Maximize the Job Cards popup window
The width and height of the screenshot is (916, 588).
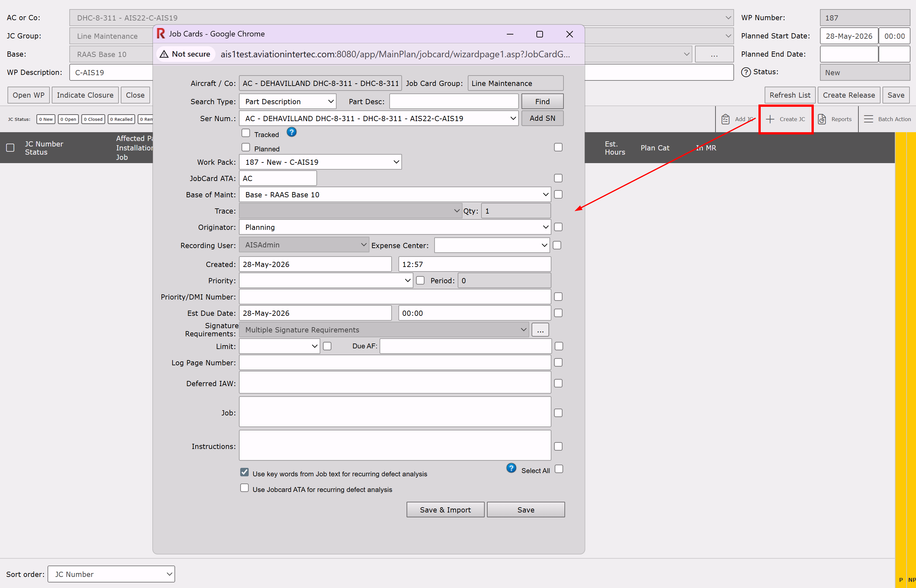point(539,34)
